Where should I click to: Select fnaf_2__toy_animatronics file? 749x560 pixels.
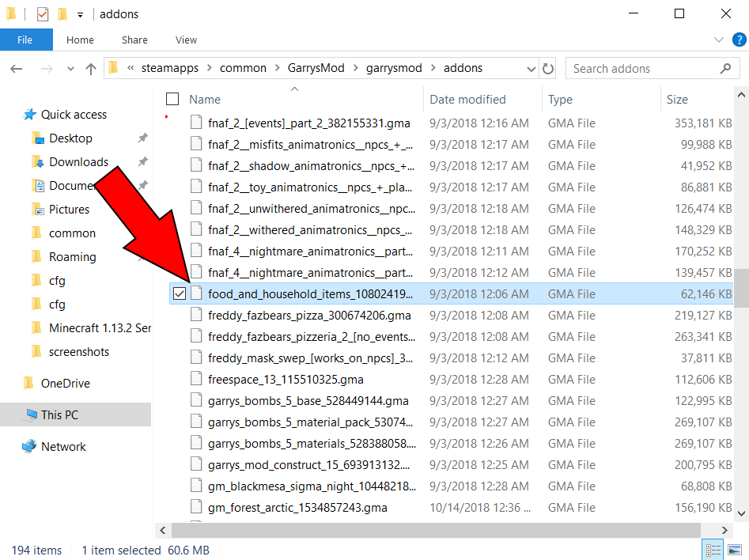point(309,187)
